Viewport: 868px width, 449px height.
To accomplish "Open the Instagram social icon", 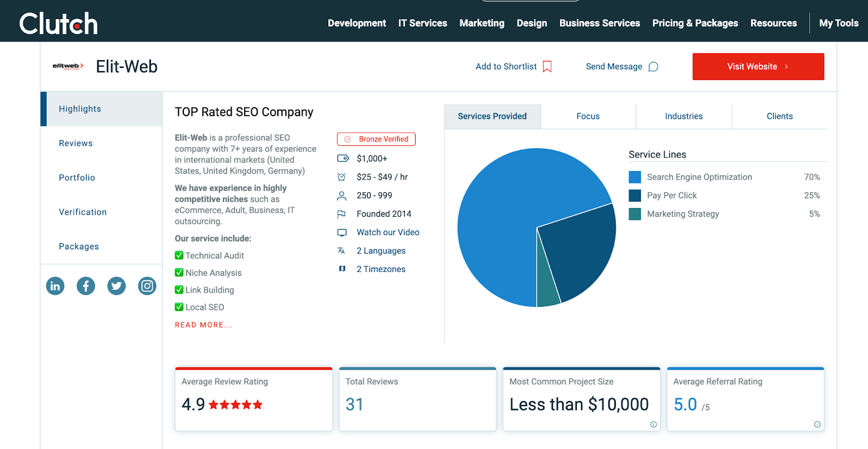I will click(147, 286).
